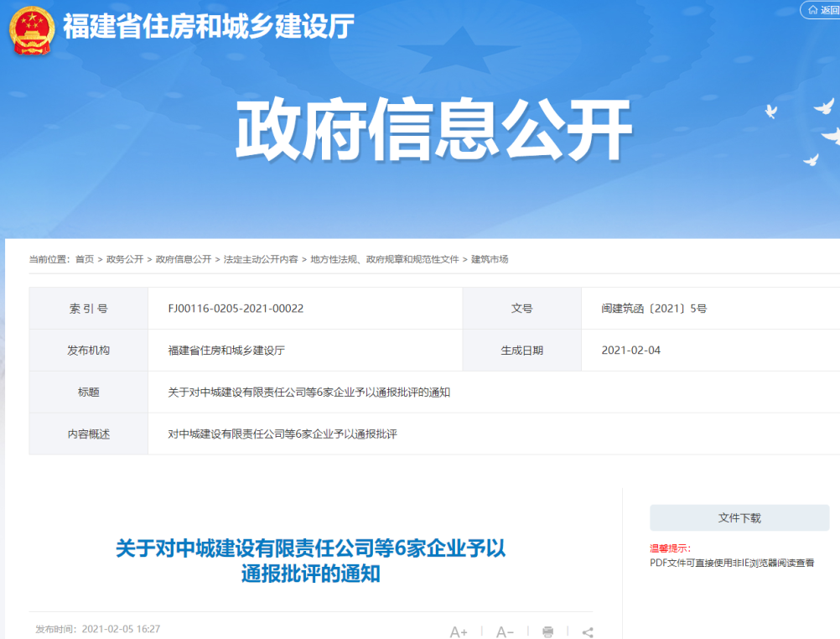Select 法定主动公开内容 in breadcrumb
840x639 pixels.
tap(261, 260)
